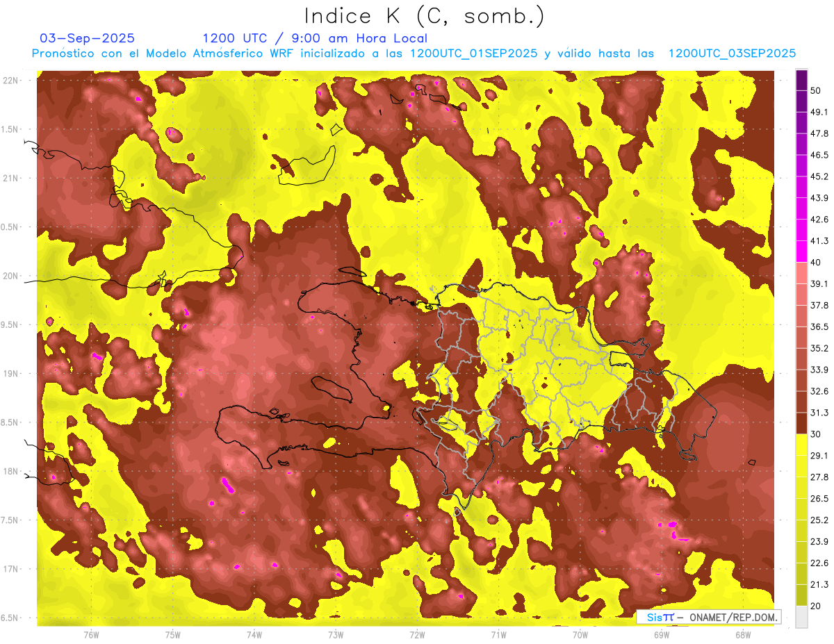The height and width of the screenshot is (644, 834).
Task: Click the "1200 UTC / 9:00 am Hora Local" text
Action: tap(315, 38)
